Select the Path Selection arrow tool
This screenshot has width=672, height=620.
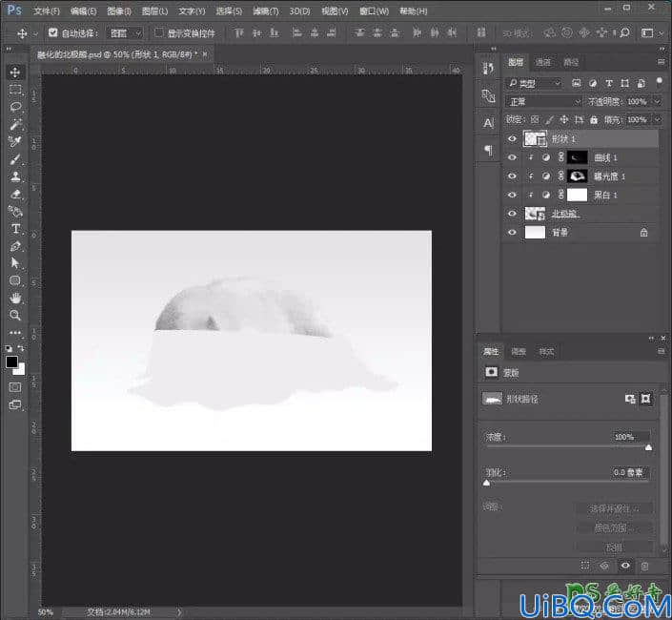[x=15, y=263]
